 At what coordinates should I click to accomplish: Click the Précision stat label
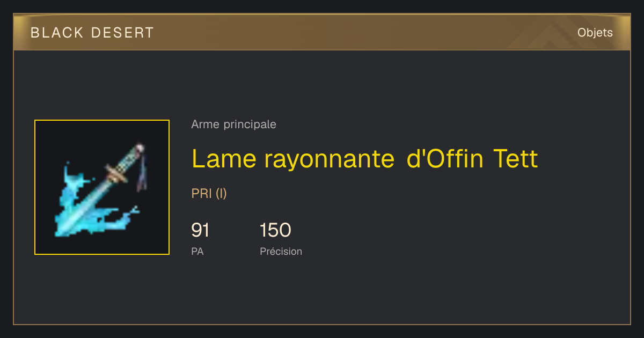[x=281, y=251]
